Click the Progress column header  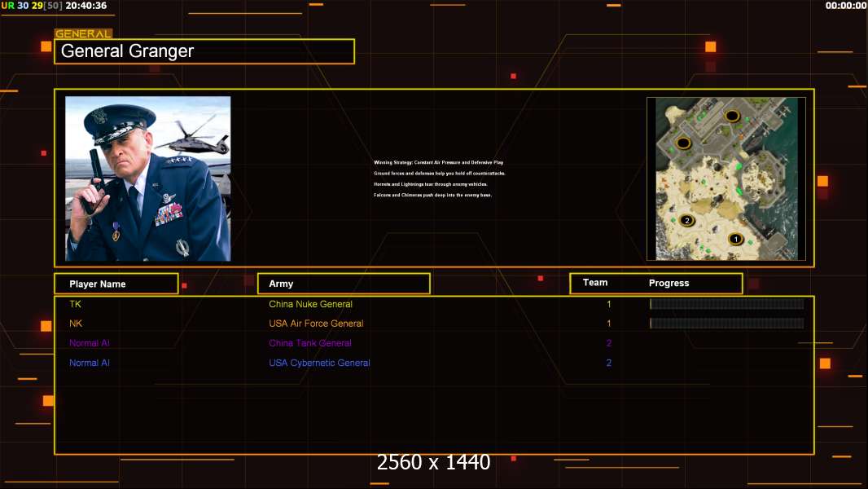(x=669, y=283)
